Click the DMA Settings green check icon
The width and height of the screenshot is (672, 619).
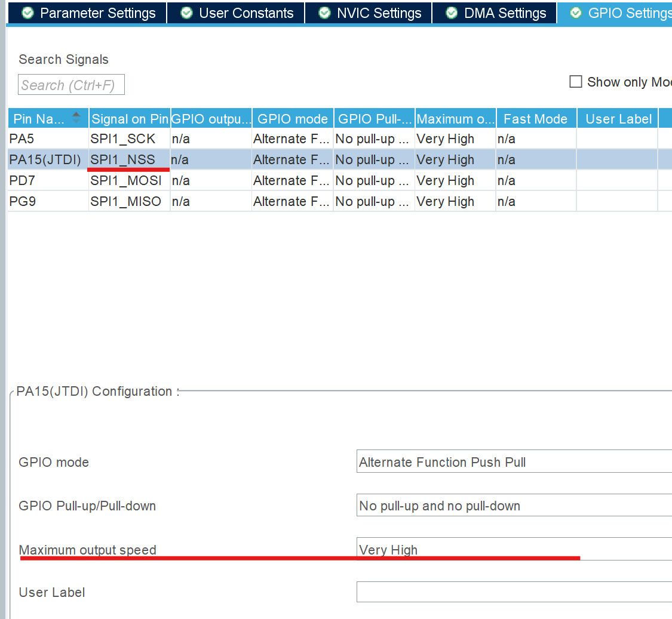point(452,13)
